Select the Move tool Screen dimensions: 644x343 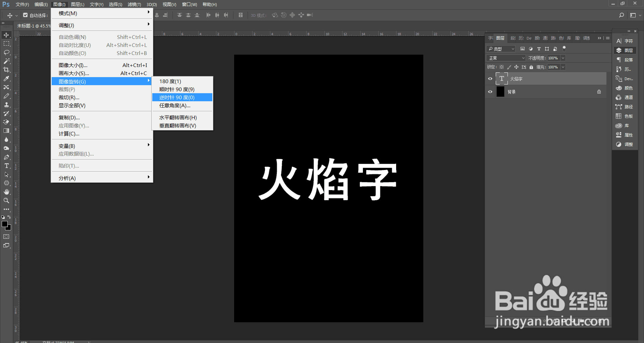(6, 35)
